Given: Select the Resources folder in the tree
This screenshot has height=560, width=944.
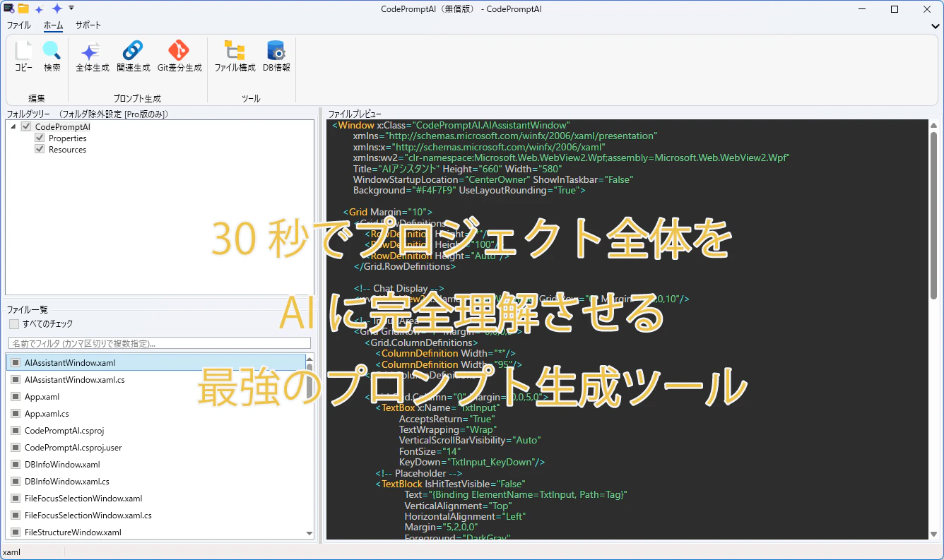Looking at the screenshot, I should pyautogui.click(x=68, y=150).
